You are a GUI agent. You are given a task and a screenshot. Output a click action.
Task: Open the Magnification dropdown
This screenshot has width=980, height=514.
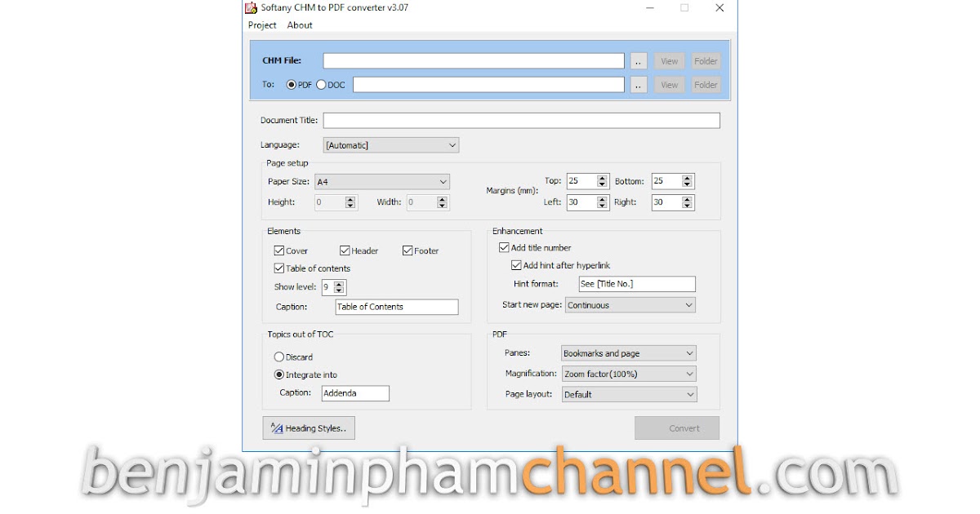click(x=629, y=374)
